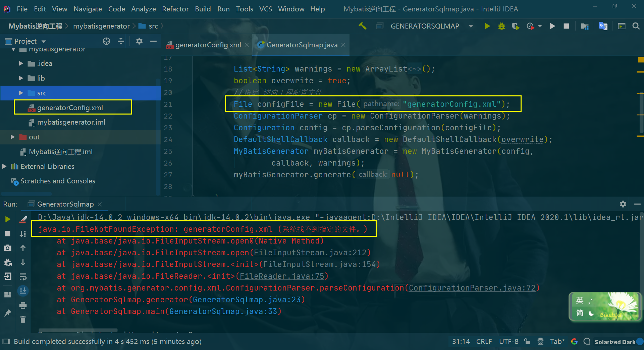Image resolution: width=644 pixels, height=350 pixels.
Task: Run GENERATORSQLMAP with green play button
Action: (487, 26)
